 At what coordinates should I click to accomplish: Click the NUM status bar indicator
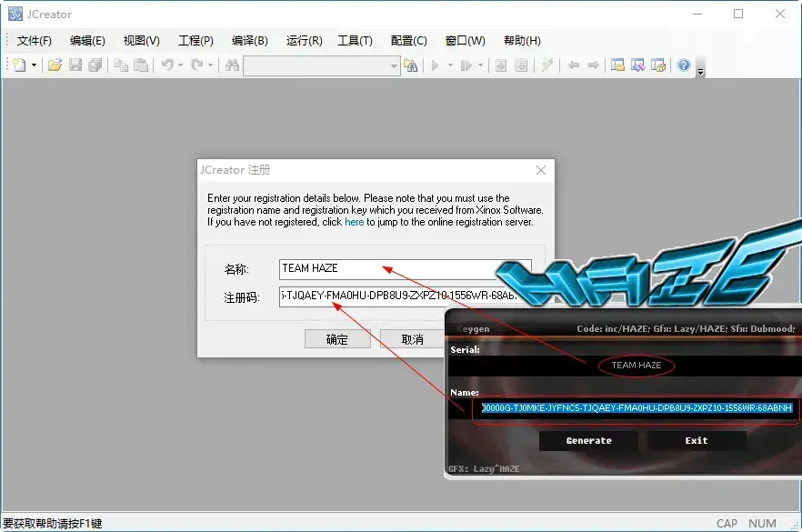coord(762,523)
